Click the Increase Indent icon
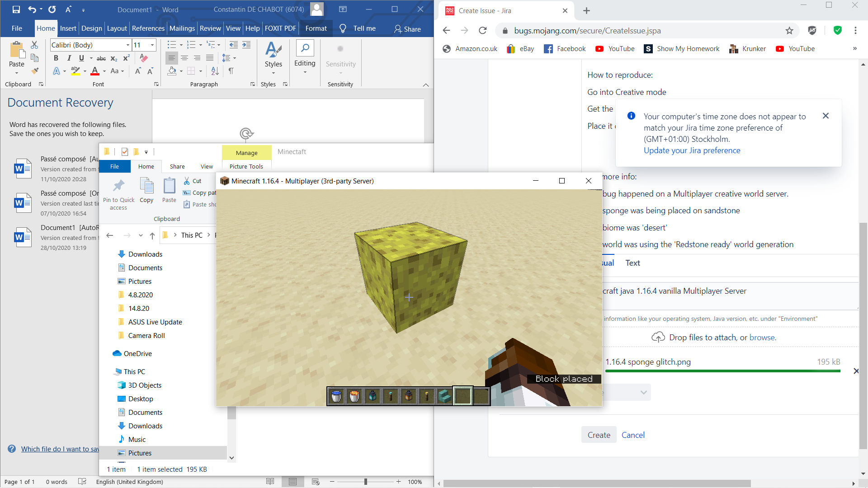The image size is (868, 488). 246,45
